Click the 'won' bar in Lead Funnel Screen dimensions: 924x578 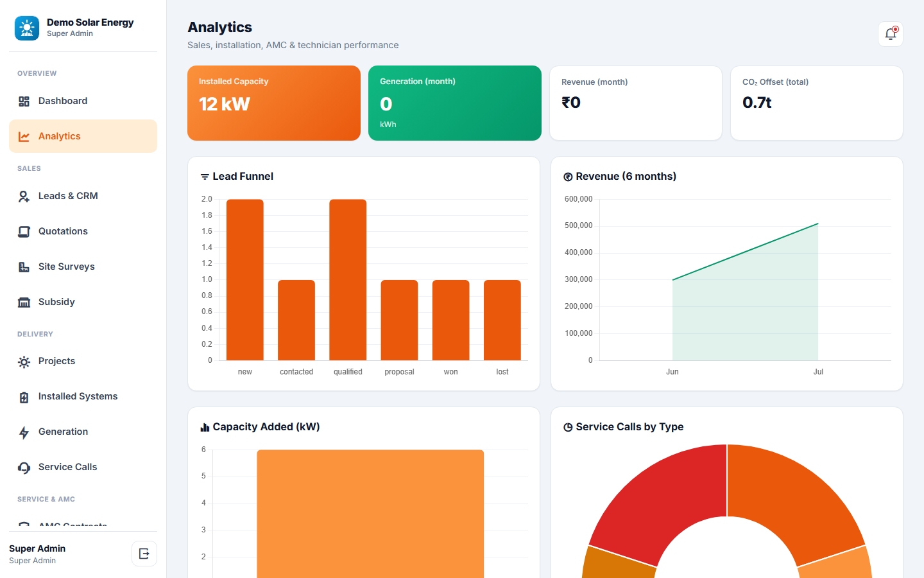(x=450, y=320)
